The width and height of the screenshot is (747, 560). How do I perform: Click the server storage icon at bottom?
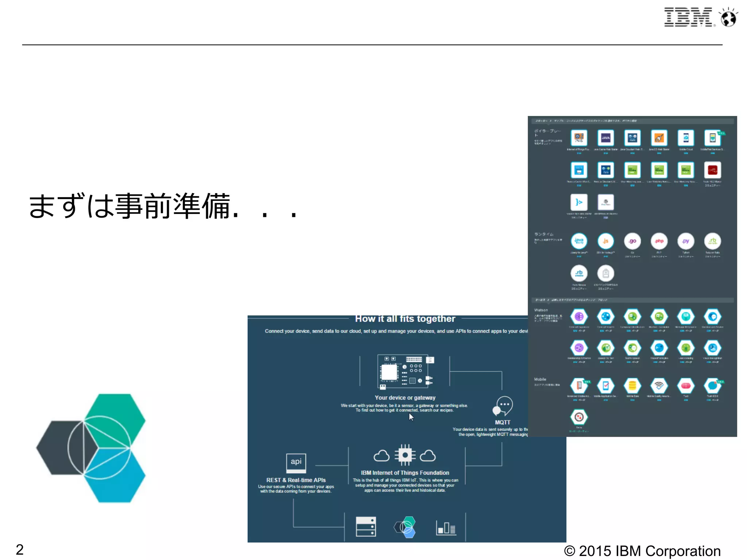click(365, 526)
